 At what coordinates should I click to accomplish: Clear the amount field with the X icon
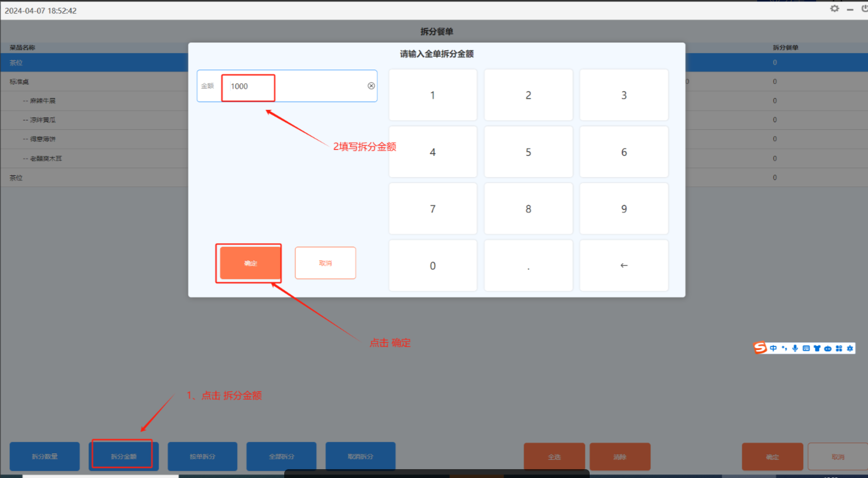pyautogui.click(x=371, y=86)
